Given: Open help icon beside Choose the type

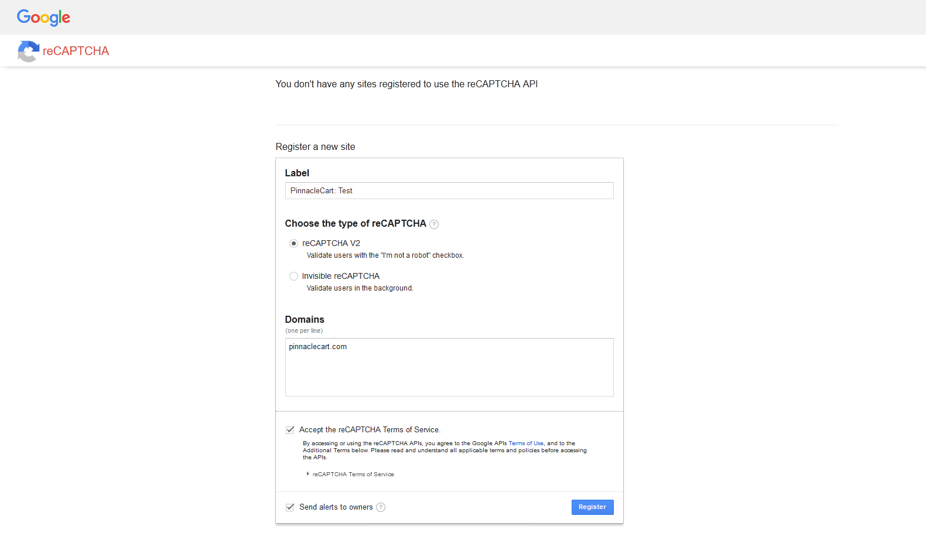Looking at the screenshot, I should (x=434, y=224).
